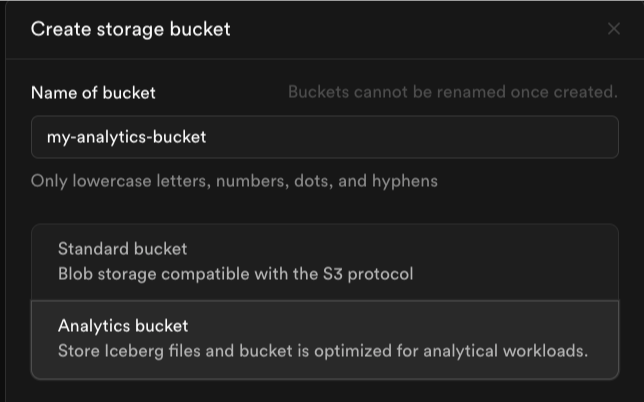Click the "Only lowercase letters" hint text
644x402 pixels.
[x=234, y=181]
